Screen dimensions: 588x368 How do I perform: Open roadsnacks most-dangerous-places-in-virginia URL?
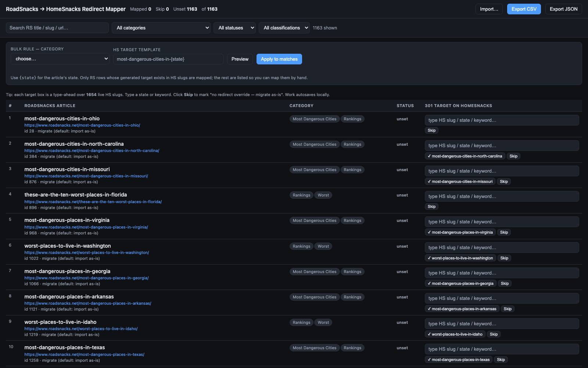tap(86, 227)
